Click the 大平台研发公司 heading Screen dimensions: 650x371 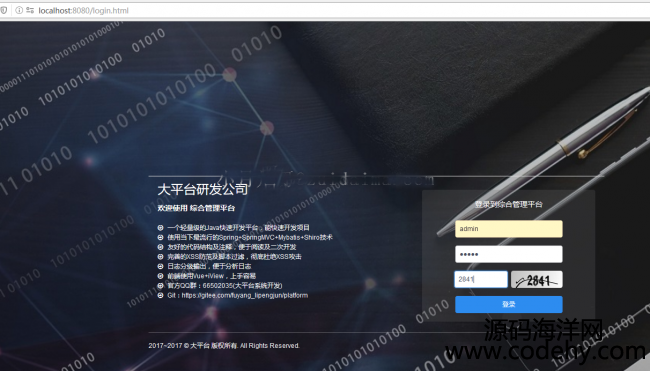pyautogui.click(x=202, y=189)
